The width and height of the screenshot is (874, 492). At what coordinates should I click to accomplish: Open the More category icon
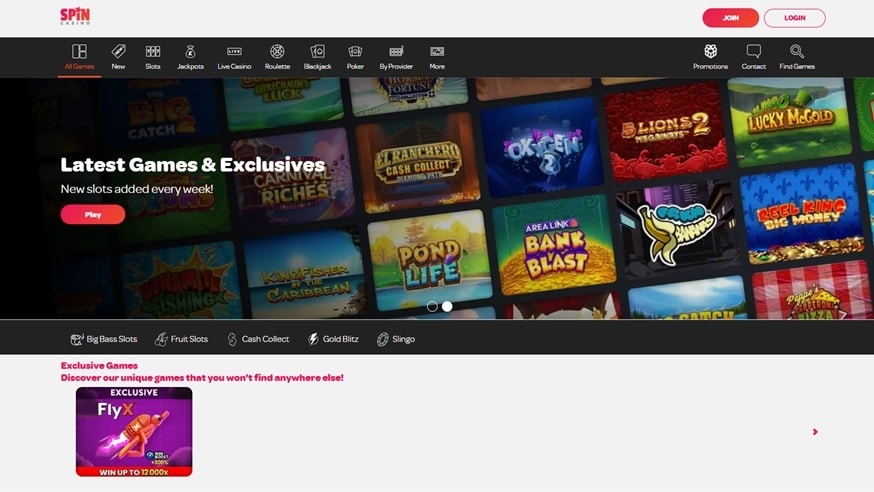pyautogui.click(x=437, y=51)
